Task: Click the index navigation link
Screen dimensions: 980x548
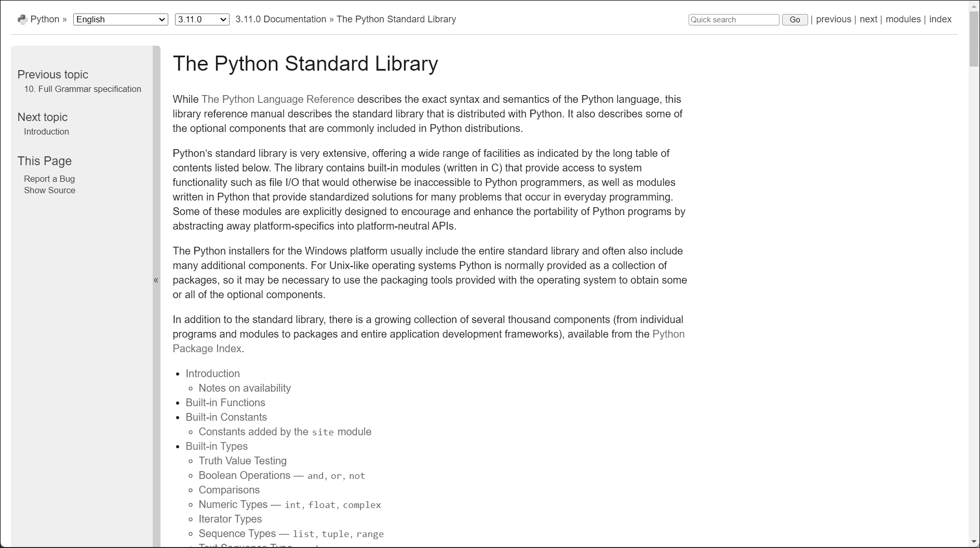Action: point(940,19)
